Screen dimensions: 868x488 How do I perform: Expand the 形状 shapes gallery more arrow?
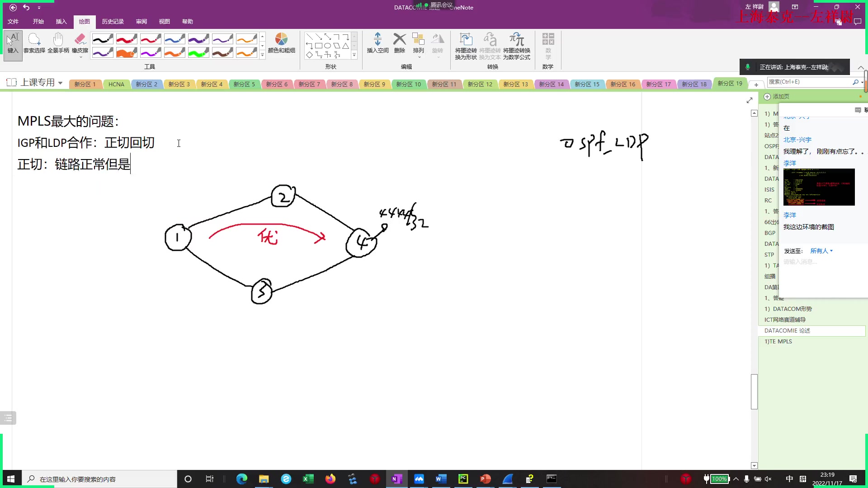354,55
